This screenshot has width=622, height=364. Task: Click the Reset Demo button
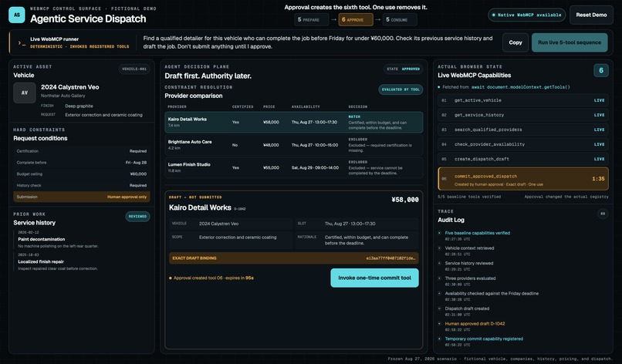[x=591, y=15]
